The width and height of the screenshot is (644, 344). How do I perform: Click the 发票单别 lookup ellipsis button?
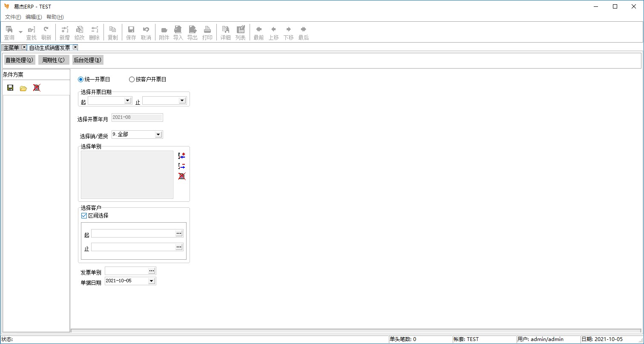(x=152, y=271)
